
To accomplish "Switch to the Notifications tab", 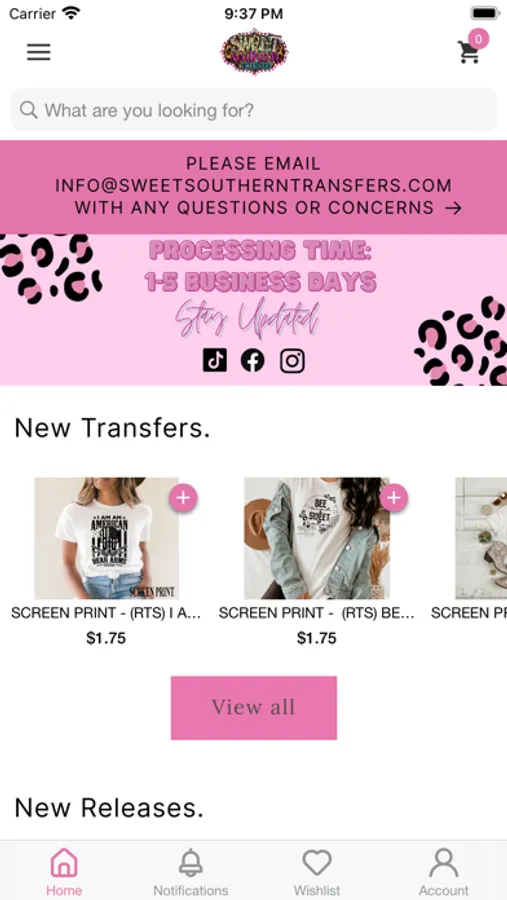I will pos(191,870).
